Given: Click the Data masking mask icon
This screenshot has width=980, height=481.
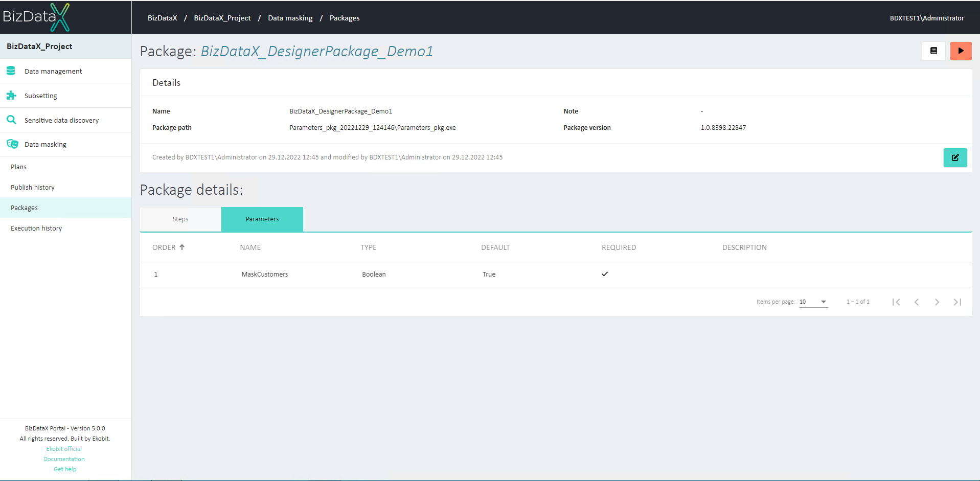Looking at the screenshot, I should (x=12, y=144).
